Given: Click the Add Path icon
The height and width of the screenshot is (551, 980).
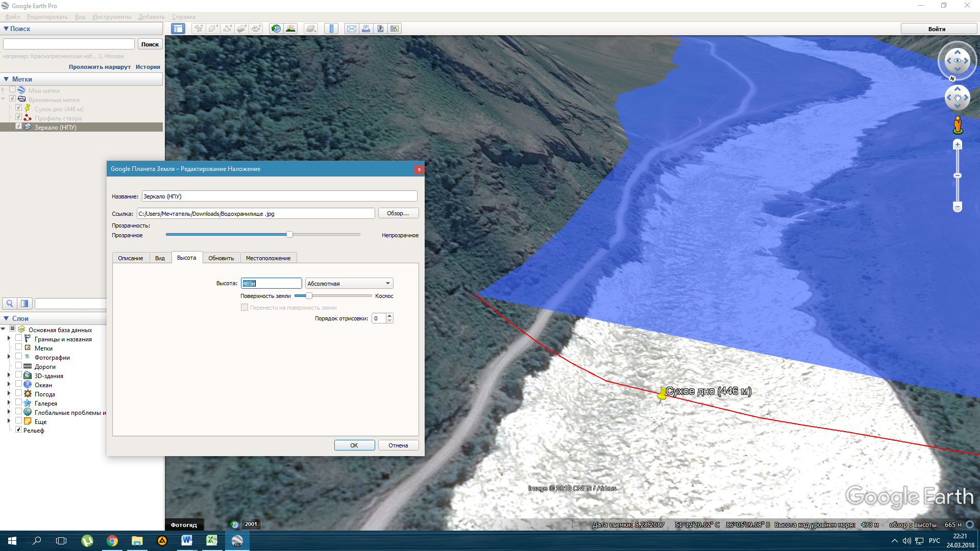Looking at the screenshot, I should [x=228, y=29].
